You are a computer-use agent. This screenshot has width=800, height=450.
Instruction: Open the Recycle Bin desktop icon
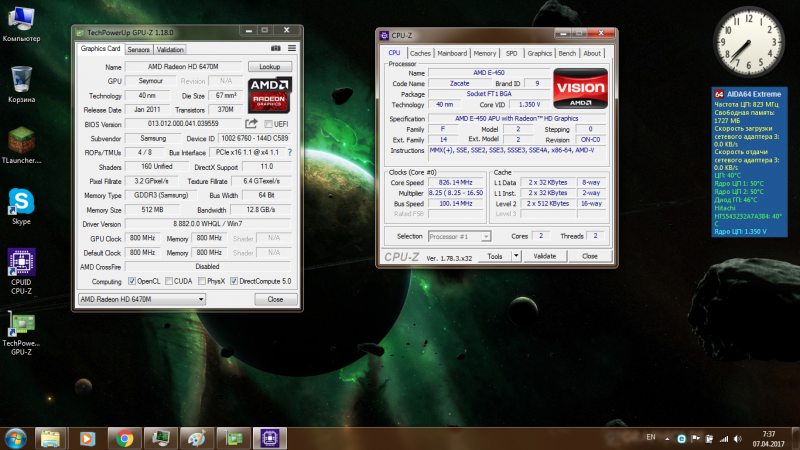click(x=21, y=85)
